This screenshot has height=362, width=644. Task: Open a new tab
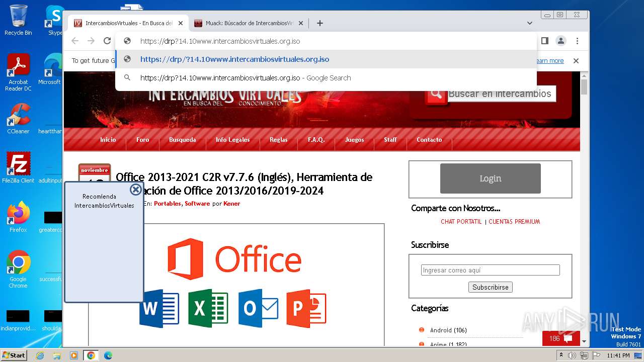point(320,23)
